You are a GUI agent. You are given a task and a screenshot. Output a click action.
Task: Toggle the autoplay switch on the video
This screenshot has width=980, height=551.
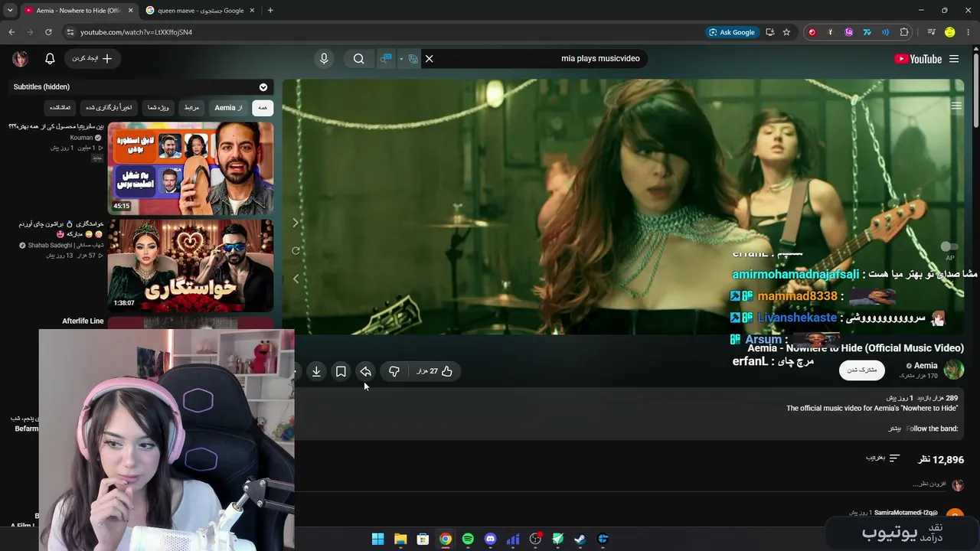tap(949, 246)
